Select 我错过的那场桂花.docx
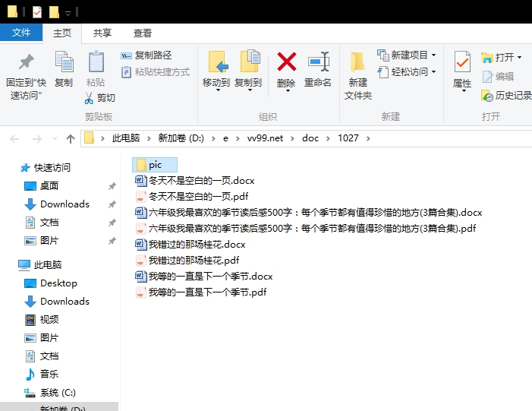This screenshot has height=411, width=532. (x=190, y=245)
